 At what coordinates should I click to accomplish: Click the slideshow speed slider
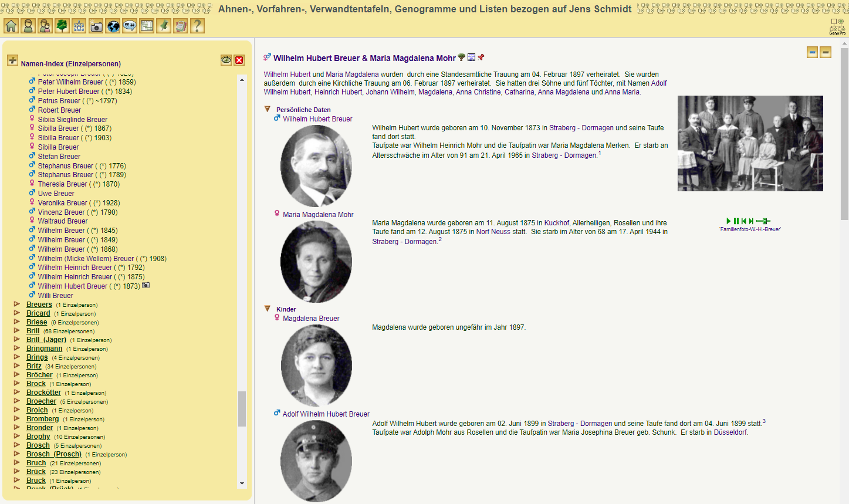click(763, 221)
